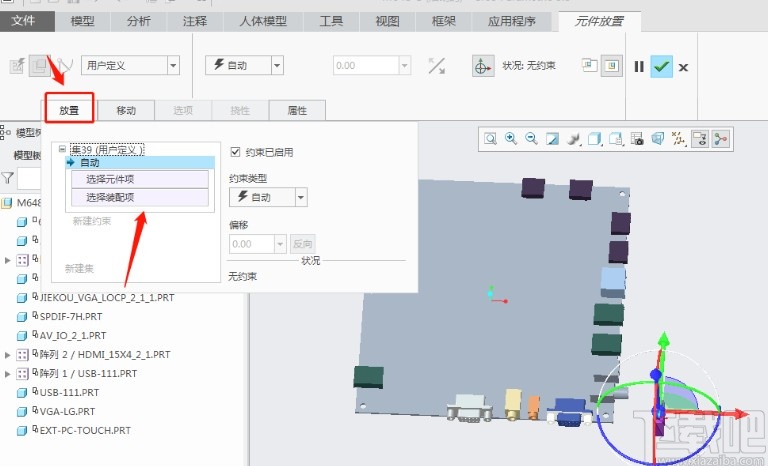Open the Placement panel tab
Viewport: 768px width, 466px height.
[x=69, y=110]
